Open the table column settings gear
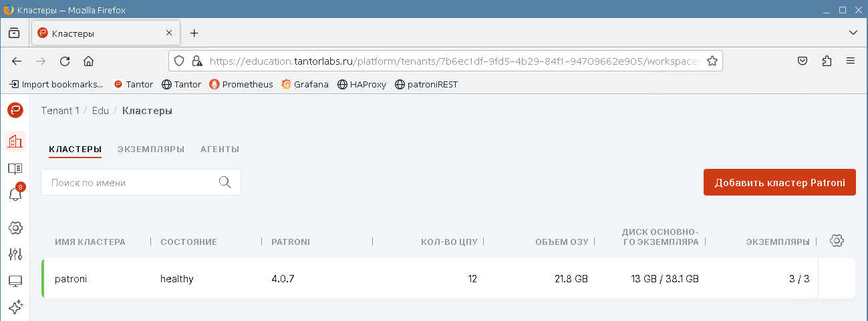868x321 pixels. pyautogui.click(x=837, y=241)
